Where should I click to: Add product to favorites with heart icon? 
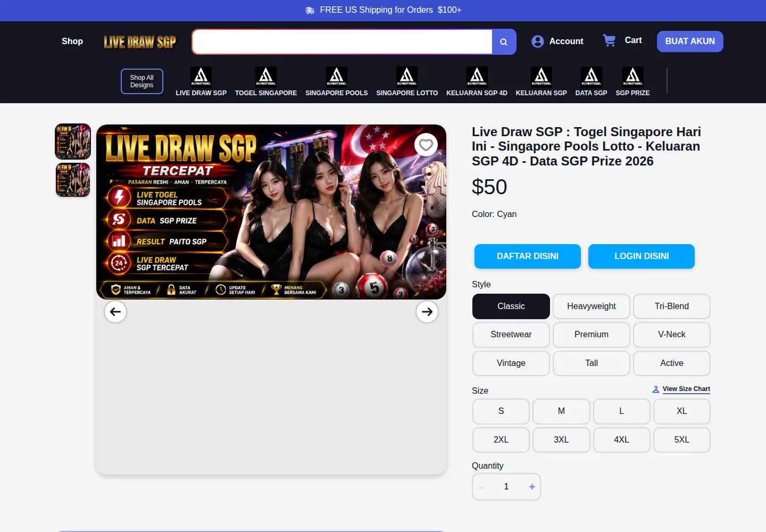click(426, 145)
